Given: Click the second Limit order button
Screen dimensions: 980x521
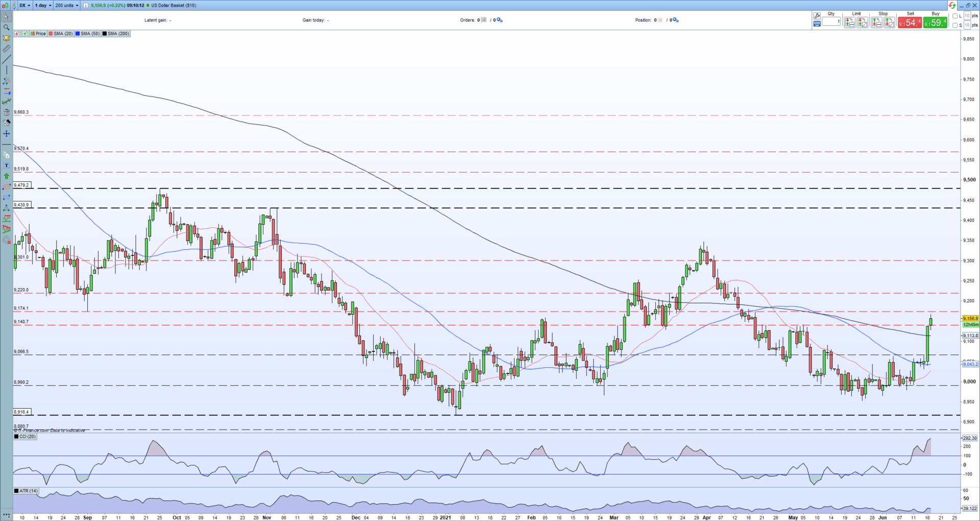Looking at the screenshot, I should click(862, 22).
